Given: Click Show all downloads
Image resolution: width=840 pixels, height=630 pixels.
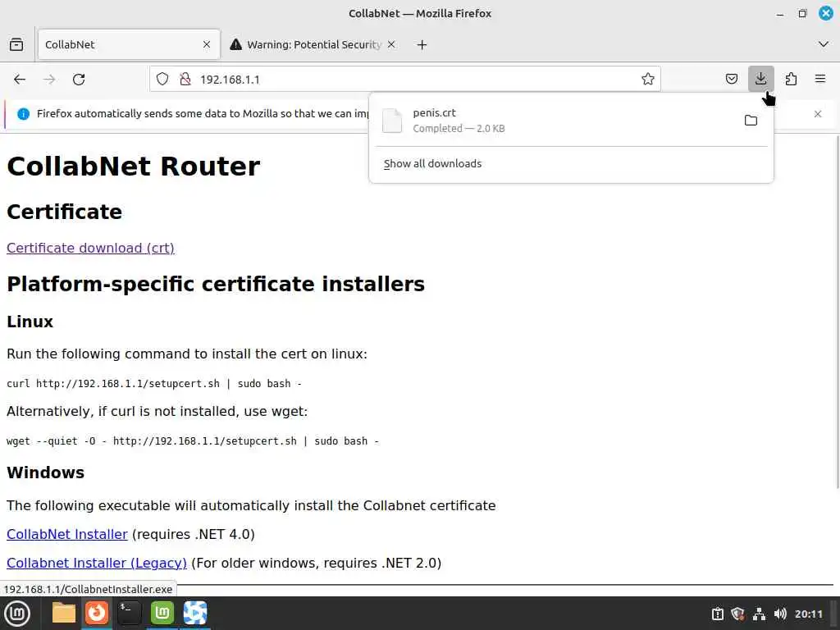Looking at the screenshot, I should (x=433, y=164).
